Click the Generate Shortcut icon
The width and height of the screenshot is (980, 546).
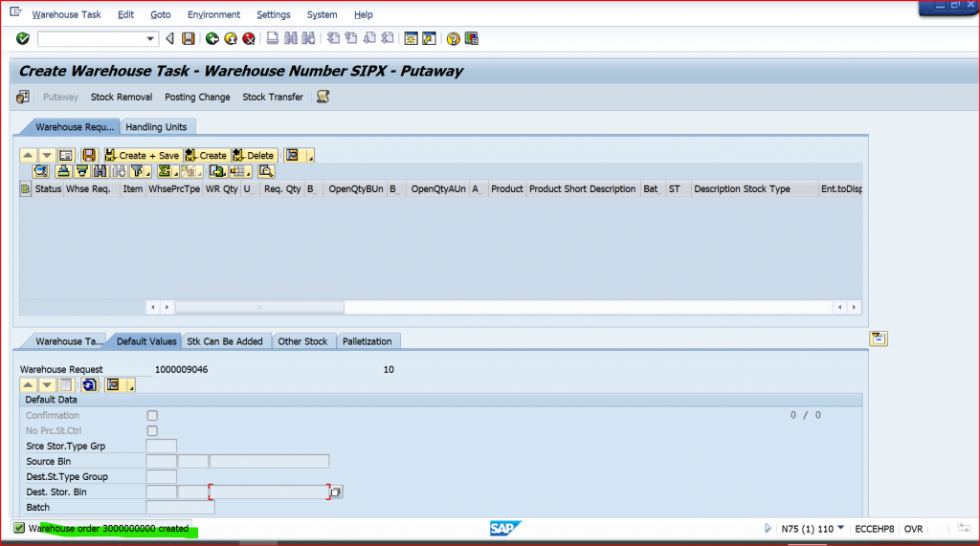(x=429, y=39)
